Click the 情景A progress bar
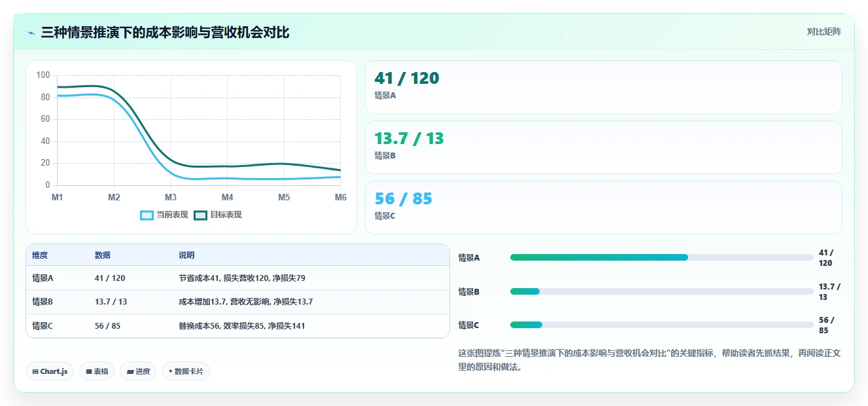 (x=661, y=257)
